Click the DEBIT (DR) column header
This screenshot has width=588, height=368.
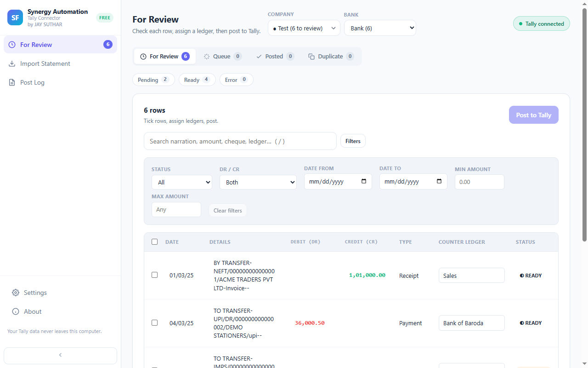tap(305, 242)
